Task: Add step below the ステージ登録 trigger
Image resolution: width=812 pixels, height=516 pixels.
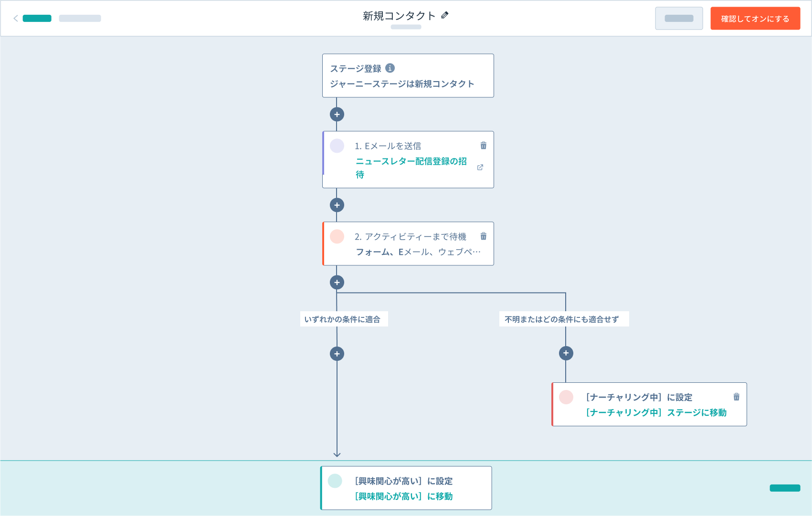Action: point(337,115)
